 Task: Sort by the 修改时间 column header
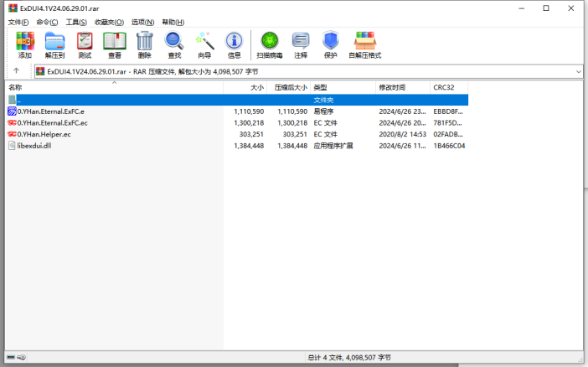pos(392,87)
